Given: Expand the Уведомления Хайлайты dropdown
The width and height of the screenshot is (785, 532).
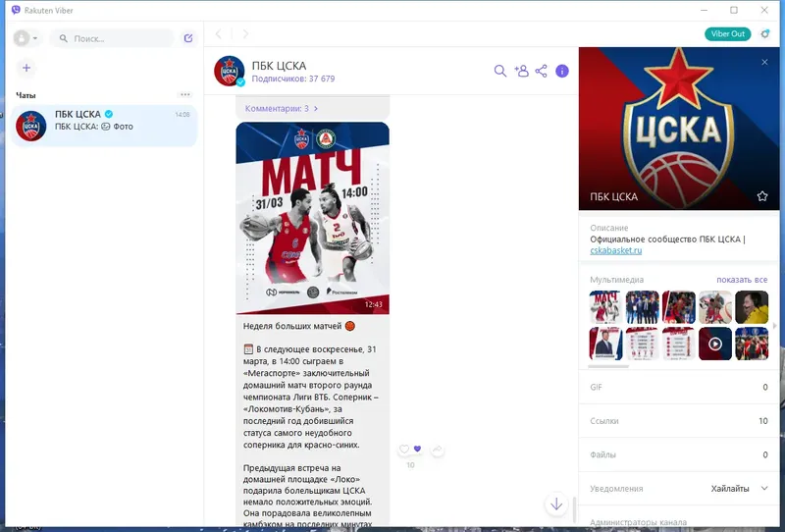Looking at the screenshot, I should pos(739,489).
